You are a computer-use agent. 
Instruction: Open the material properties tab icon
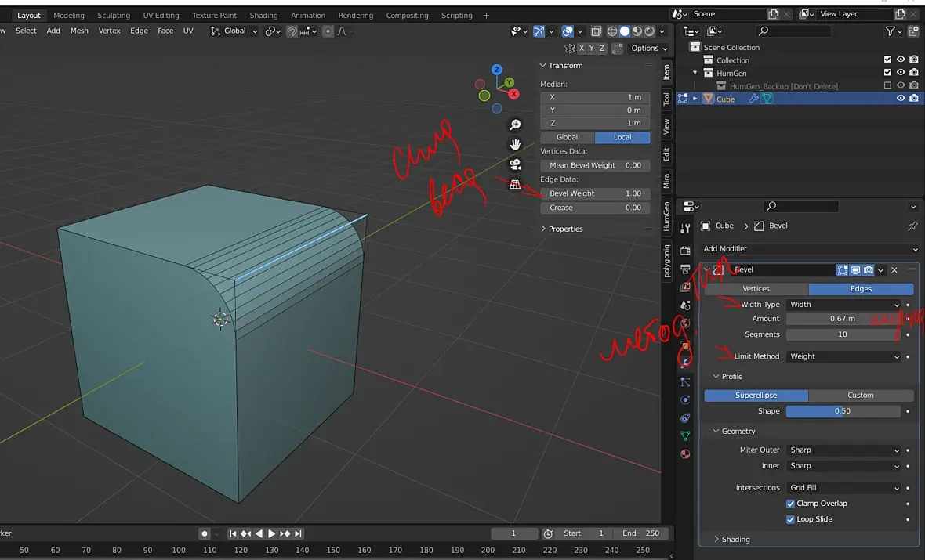coord(685,454)
